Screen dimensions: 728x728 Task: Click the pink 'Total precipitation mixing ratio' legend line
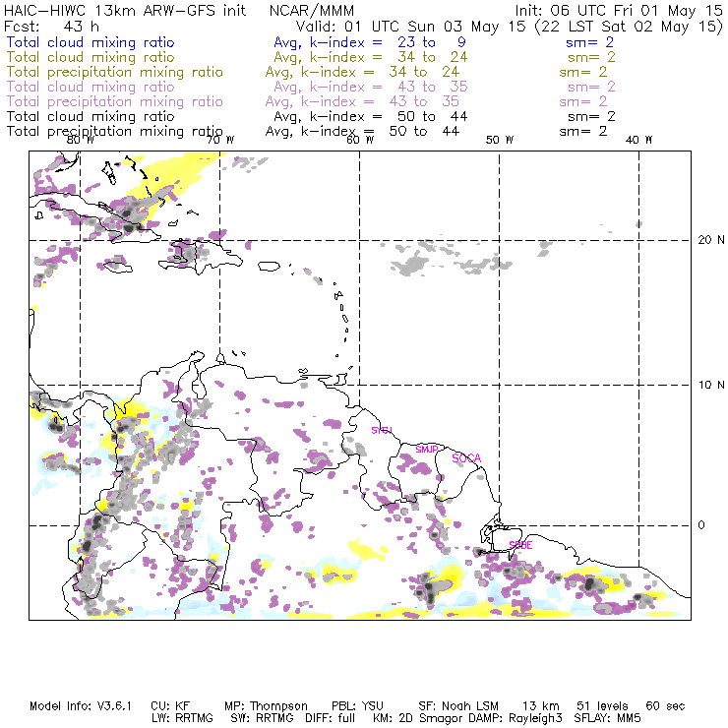(x=115, y=101)
